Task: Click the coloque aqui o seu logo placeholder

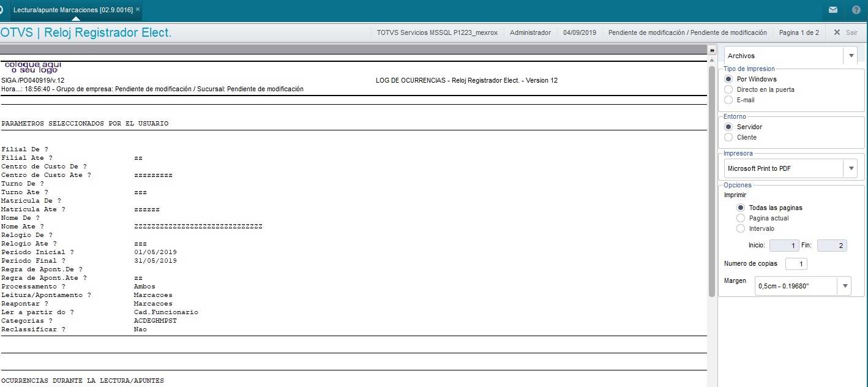Action: tap(33, 67)
